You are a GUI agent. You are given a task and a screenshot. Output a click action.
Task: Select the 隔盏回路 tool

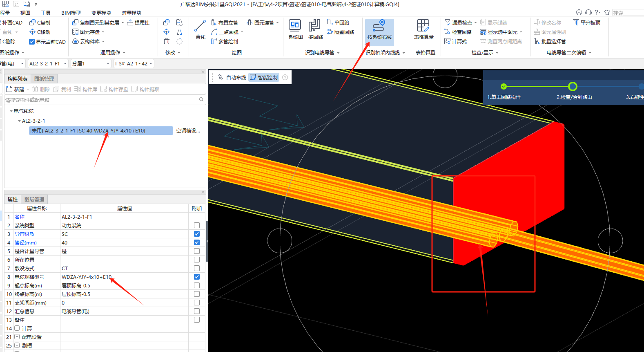pyautogui.click(x=341, y=32)
